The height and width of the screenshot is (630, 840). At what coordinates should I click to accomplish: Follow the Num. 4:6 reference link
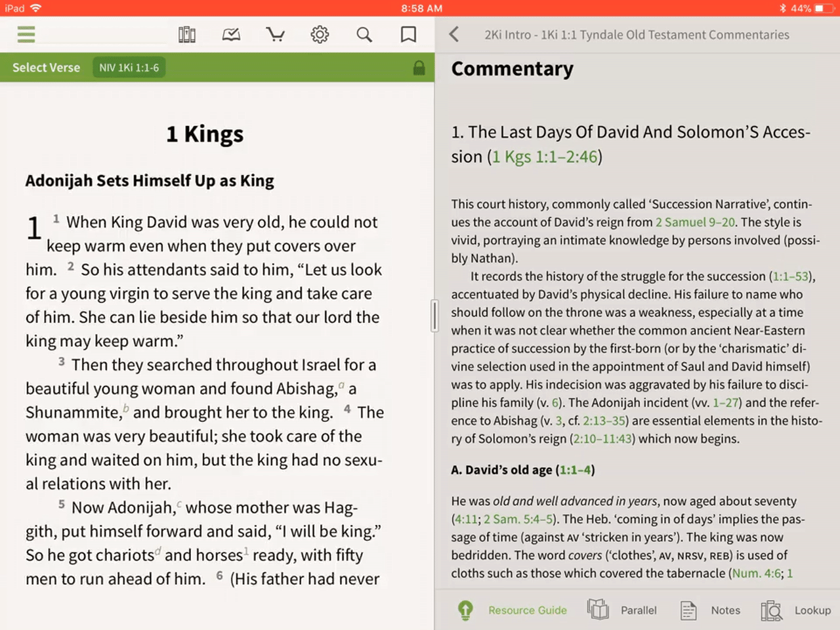(x=757, y=573)
